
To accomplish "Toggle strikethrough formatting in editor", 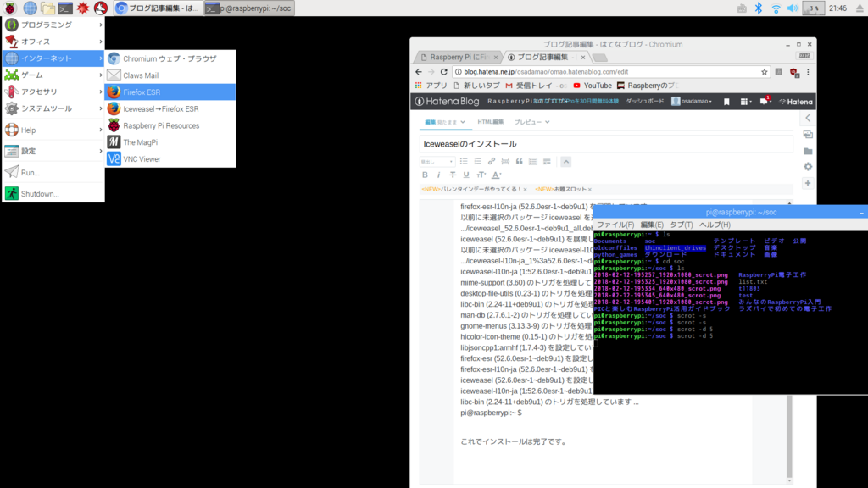I will click(453, 175).
